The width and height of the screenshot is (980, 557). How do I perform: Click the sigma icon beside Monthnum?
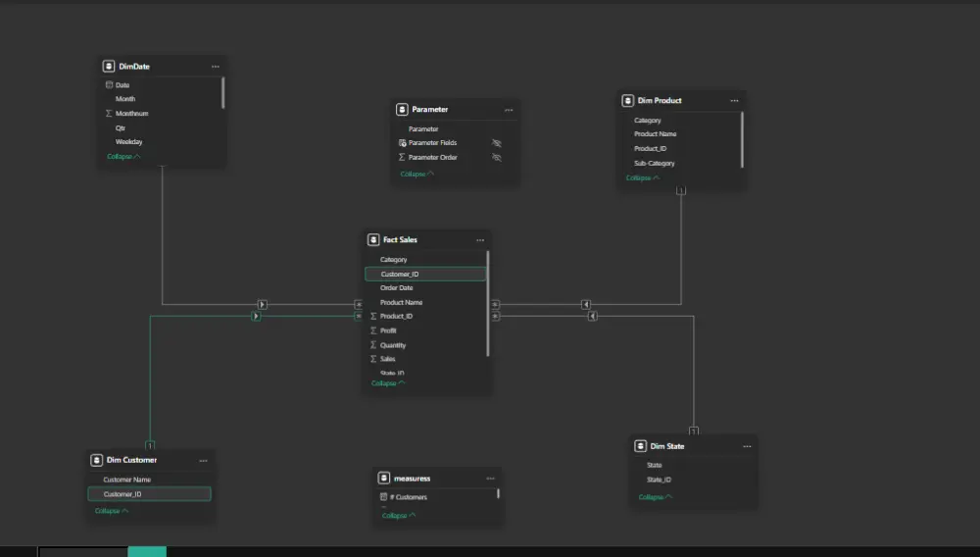[109, 113]
